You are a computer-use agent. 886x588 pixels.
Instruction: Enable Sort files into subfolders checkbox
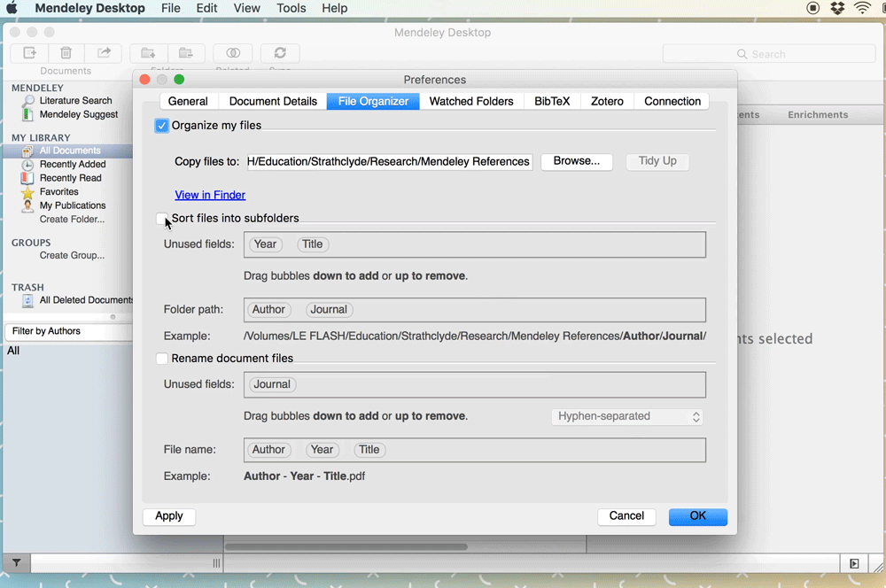(161, 218)
